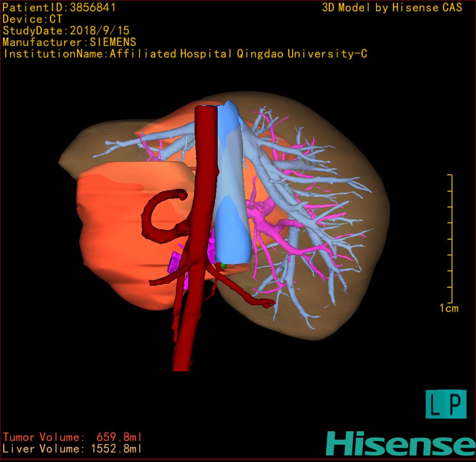Screen dimensions: 476x462
Task: Click the Liver Volume 1552.8ml readout
Action: [72, 449]
